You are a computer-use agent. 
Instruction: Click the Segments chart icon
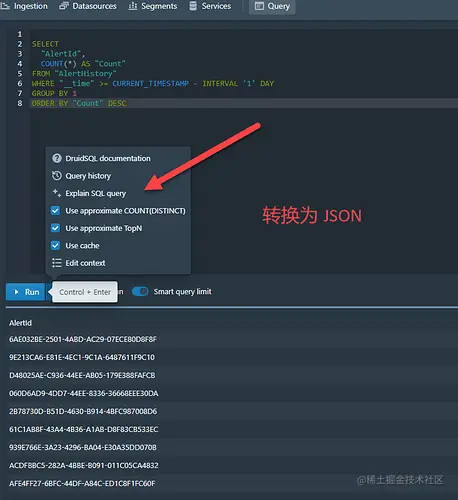[133, 6]
